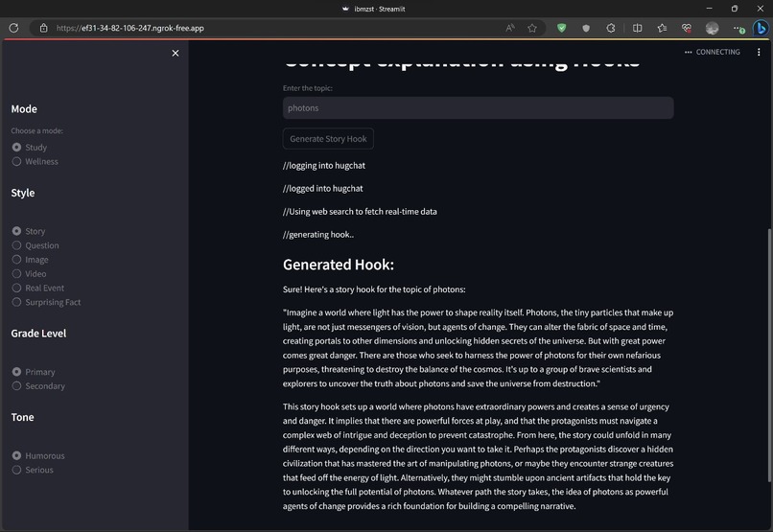The width and height of the screenshot is (773, 532).
Task: Open the user profile avatar
Action: [712, 28]
